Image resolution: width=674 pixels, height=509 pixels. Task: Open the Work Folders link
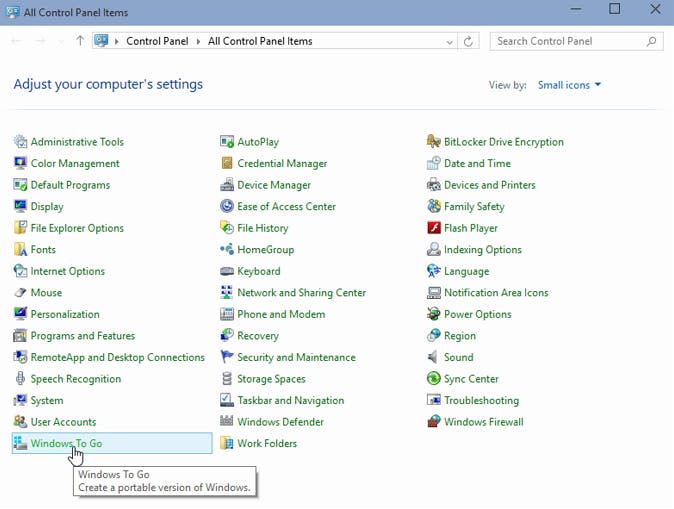[x=267, y=443]
